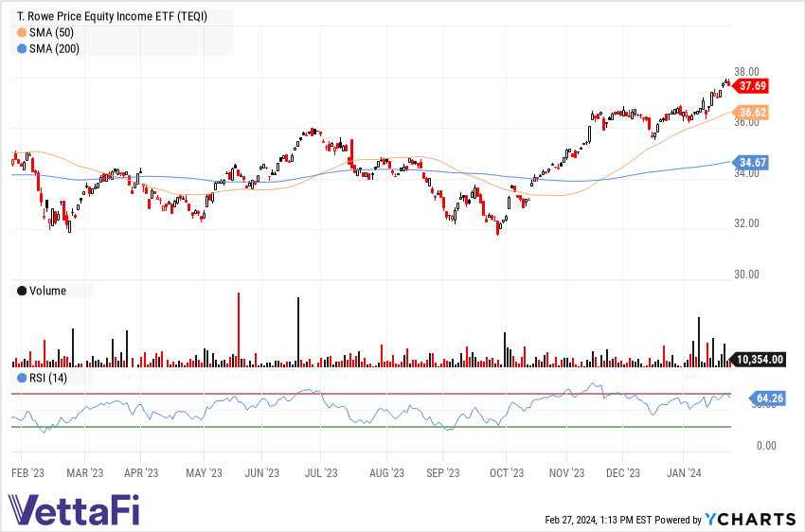Image resolution: width=805 pixels, height=532 pixels.
Task: Click the orange 36.62 SMA value tag
Action: coord(750,113)
